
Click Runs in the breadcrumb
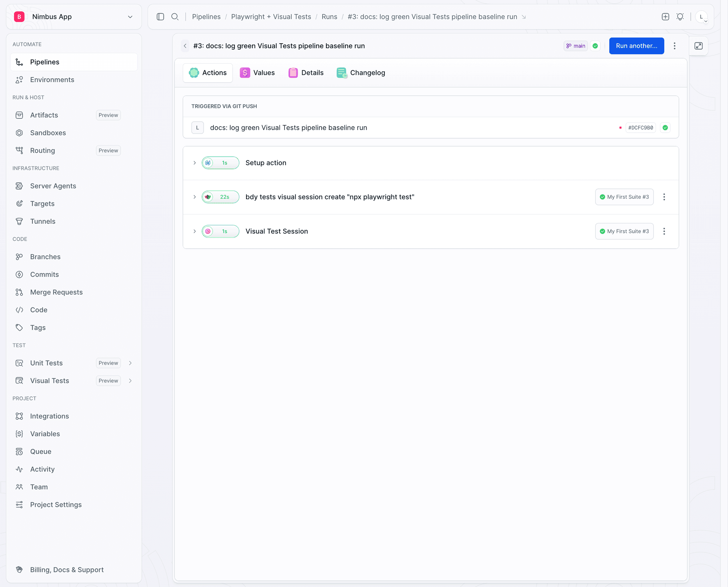tap(329, 17)
